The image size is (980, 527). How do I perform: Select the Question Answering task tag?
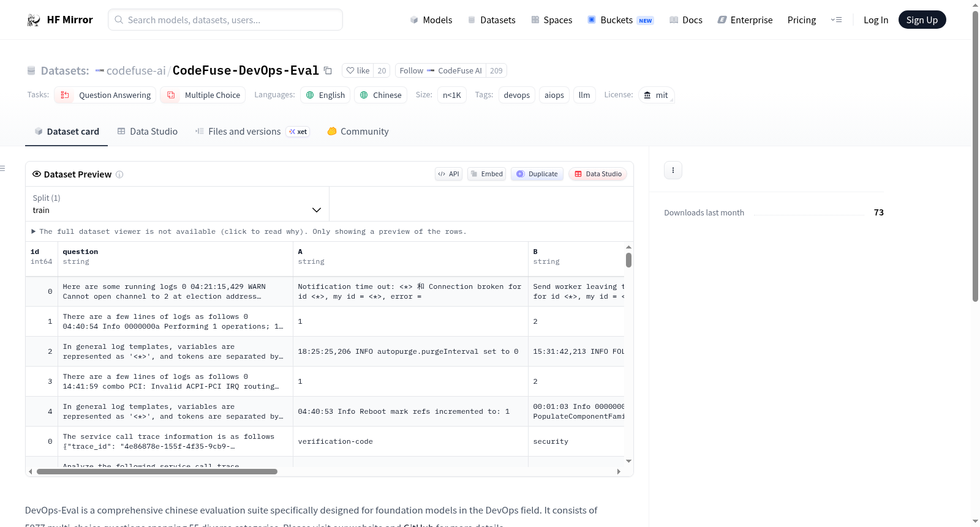pos(105,95)
